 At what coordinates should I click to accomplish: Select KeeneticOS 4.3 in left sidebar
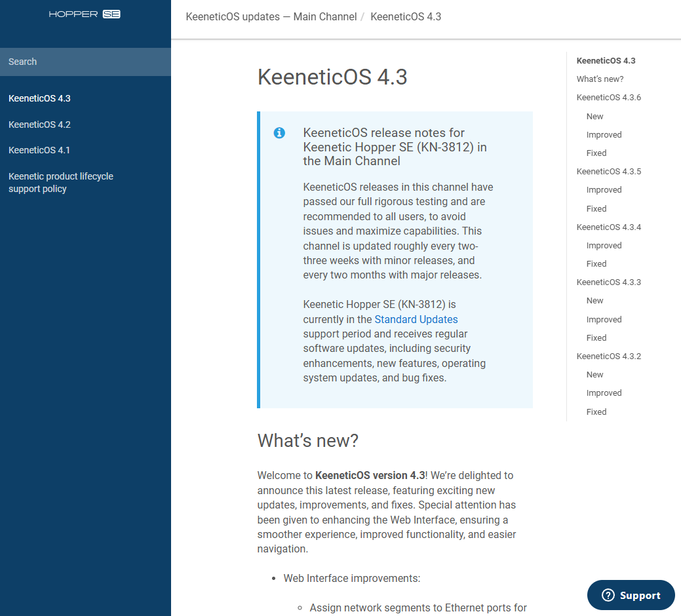pos(39,98)
